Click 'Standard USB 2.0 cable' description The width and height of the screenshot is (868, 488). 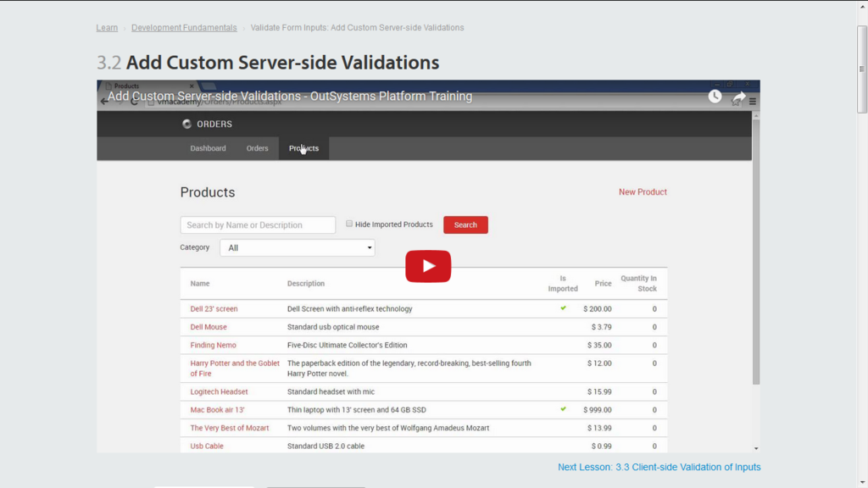(325, 446)
